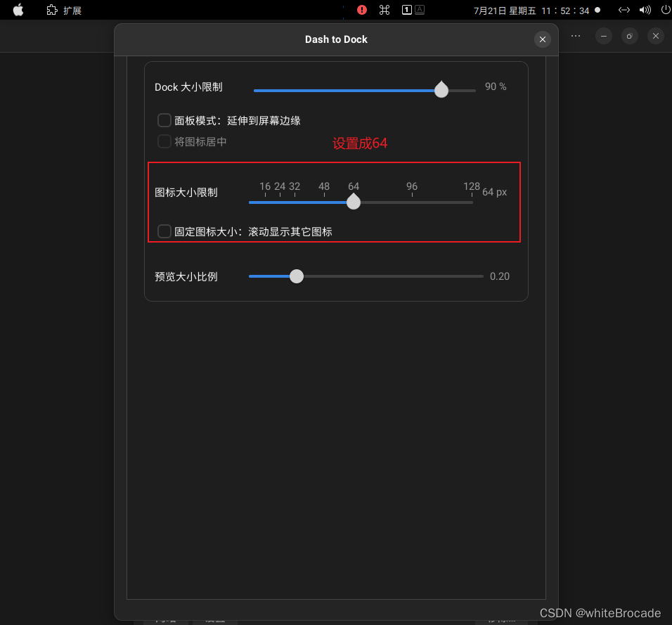This screenshot has height=625, width=672.
Task: Enable 面板模式 延伸到屏幕边缘 checkbox
Action: tap(164, 120)
